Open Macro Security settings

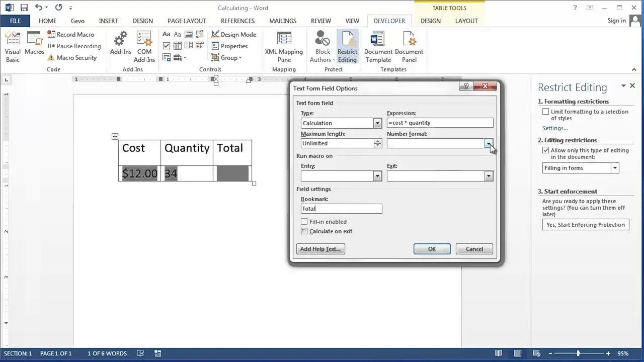tap(71, 57)
